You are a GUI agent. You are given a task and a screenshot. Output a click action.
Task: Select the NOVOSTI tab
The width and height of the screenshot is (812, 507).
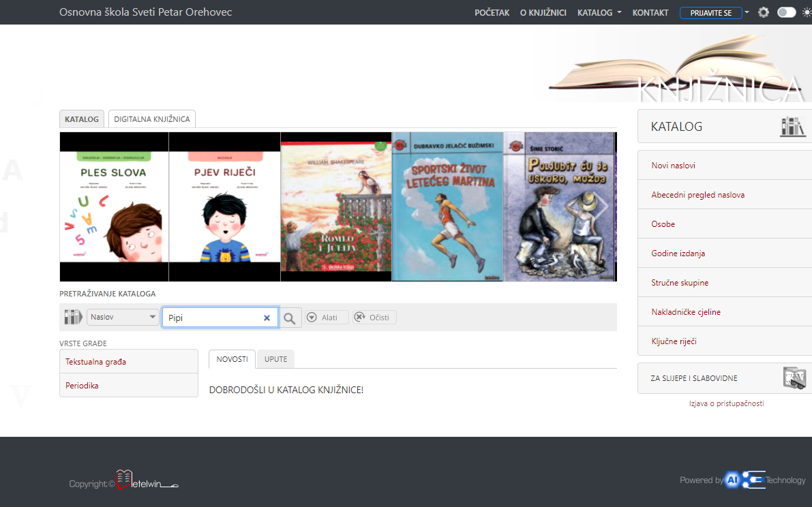pos(232,359)
